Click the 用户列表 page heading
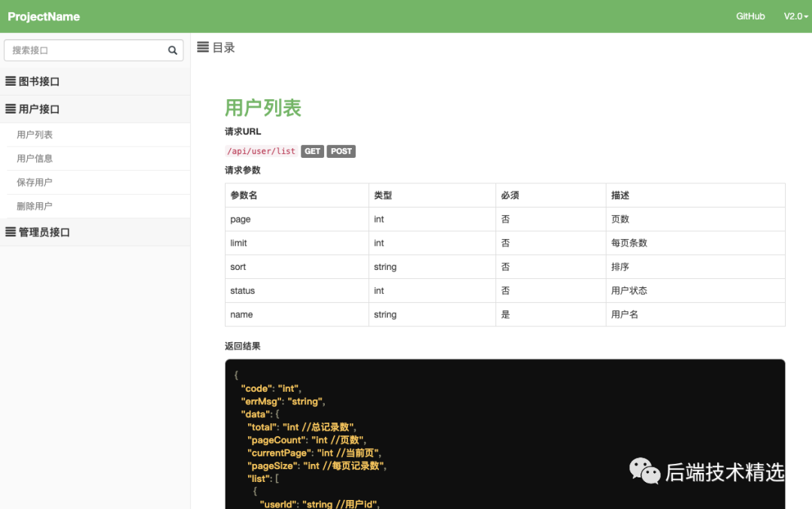The height and width of the screenshot is (509, 812). 263,108
